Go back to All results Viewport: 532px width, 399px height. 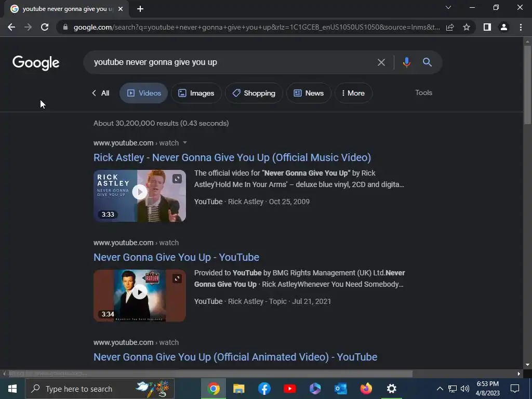pyautogui.click(x=101, y=93)
